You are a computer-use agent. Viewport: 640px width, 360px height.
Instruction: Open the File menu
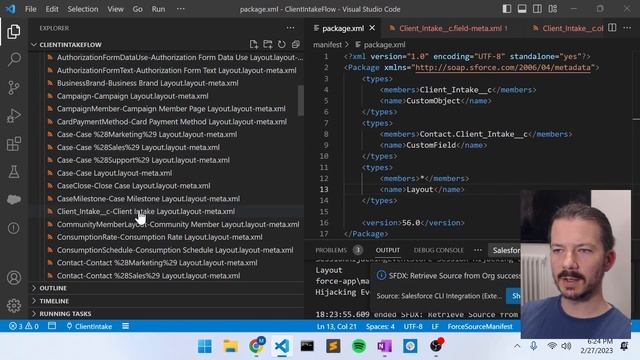point(31,9)
